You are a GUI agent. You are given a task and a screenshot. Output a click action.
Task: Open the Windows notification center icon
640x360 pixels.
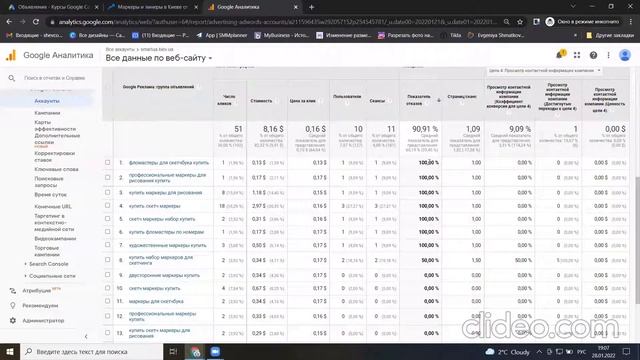pyautogui.click(x=627, y=351)
